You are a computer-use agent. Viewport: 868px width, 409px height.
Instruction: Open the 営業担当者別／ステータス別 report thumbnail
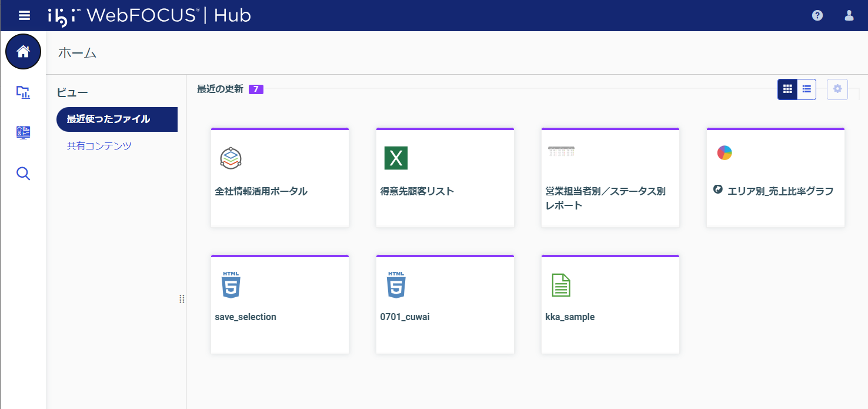click(610, 177)
